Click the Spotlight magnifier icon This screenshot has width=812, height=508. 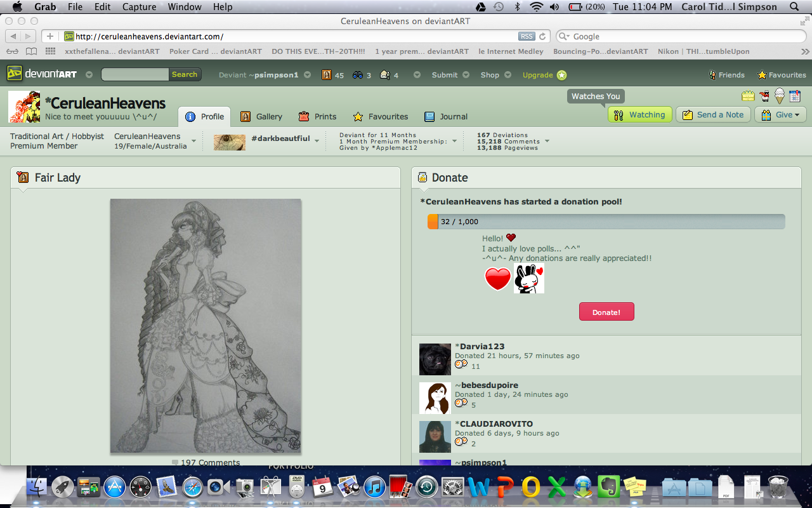point(794,7)
